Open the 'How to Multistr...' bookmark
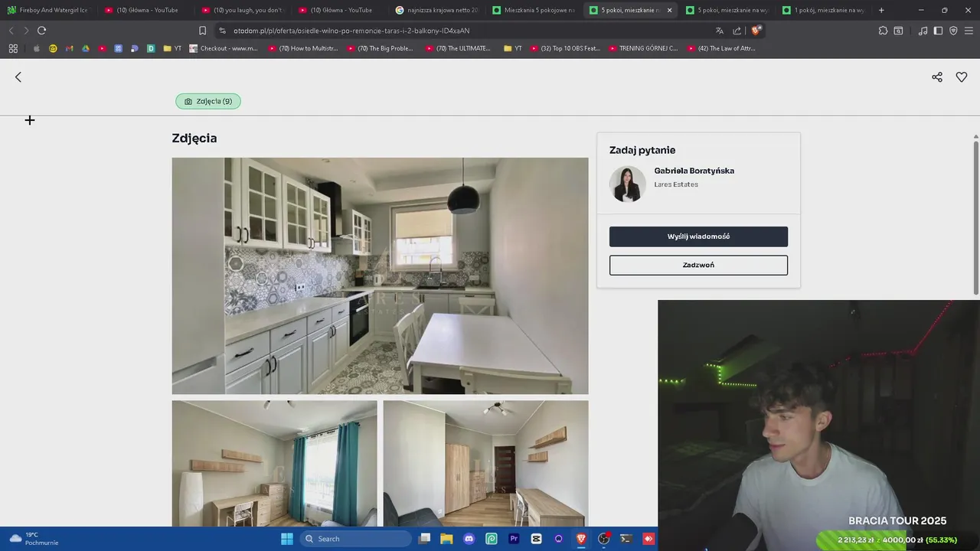This screenshot has height=551, width=980. pos(303,48)
